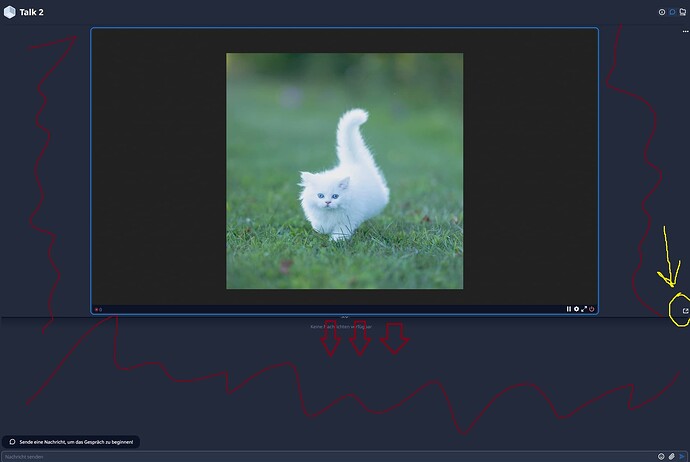Focus the "Nachricht senden" input field
Viewport: 690px width, 462px height.
pos(300,456)
